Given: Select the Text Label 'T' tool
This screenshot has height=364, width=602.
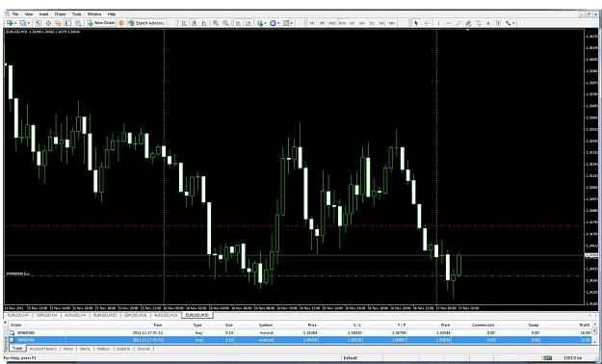Looking at the screenshot, I should pyautogui.click(x=498, y=23).
